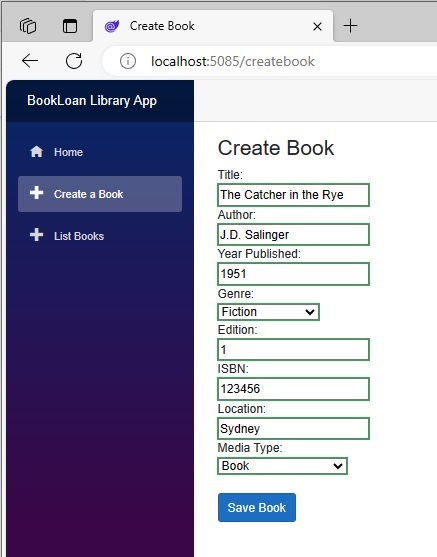This screenshot has height=557, width=437.
Task: Go back with the browser back arrow
Action: click(x=30, y=61)
